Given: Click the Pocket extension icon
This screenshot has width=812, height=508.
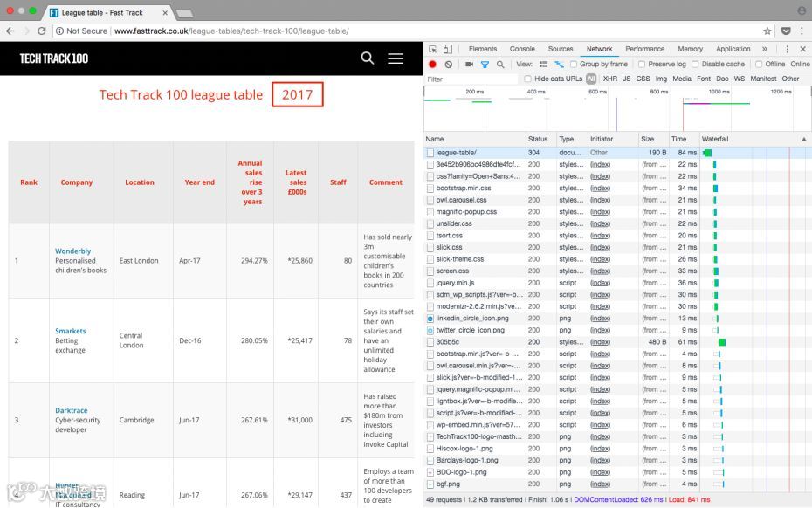Looking at the screenshot, I should (x=786, y=31).
